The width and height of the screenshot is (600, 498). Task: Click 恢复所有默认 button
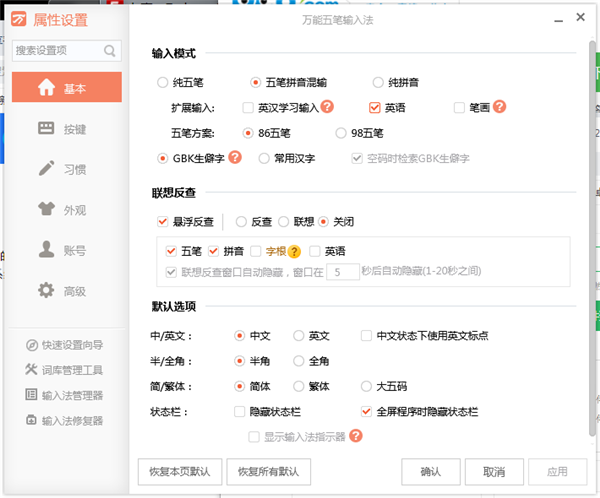click(269, 472)
